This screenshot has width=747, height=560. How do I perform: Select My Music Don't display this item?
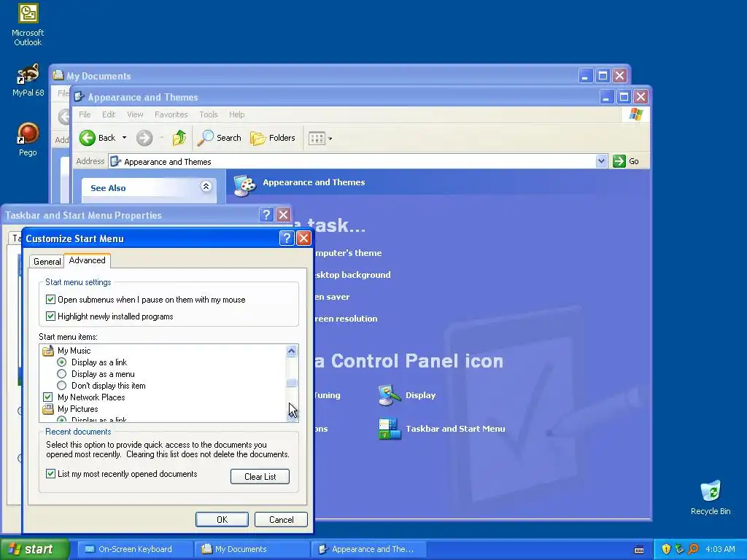61,385
